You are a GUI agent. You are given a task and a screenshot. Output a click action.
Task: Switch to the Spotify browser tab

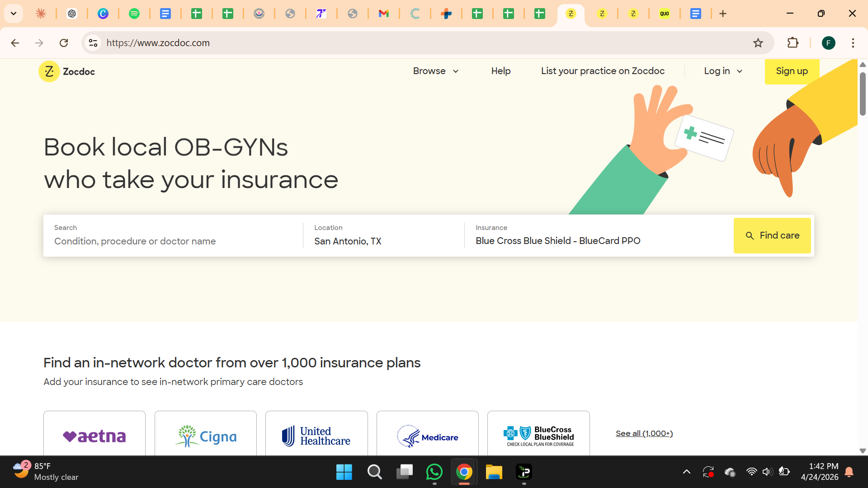tap(134, 14)
